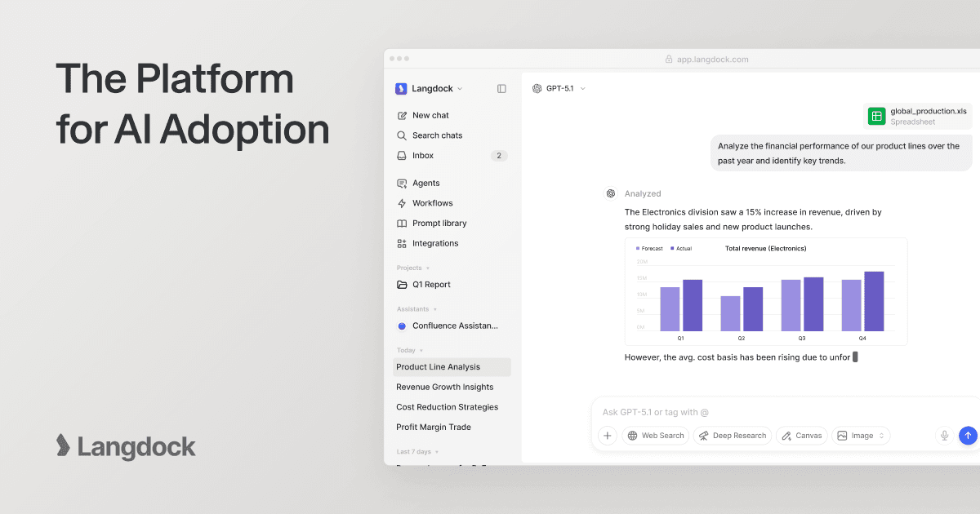Click the Forecast legend swatch
This screenshot has width=980, height=514.
coord(638,248)
